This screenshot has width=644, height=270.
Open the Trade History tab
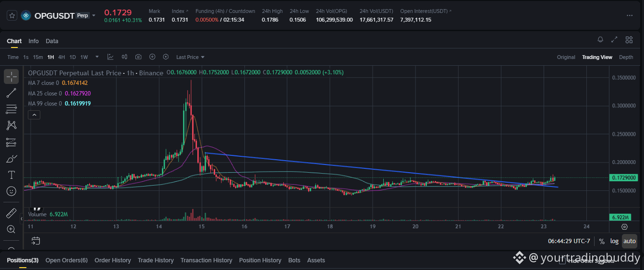pos(156,260)
